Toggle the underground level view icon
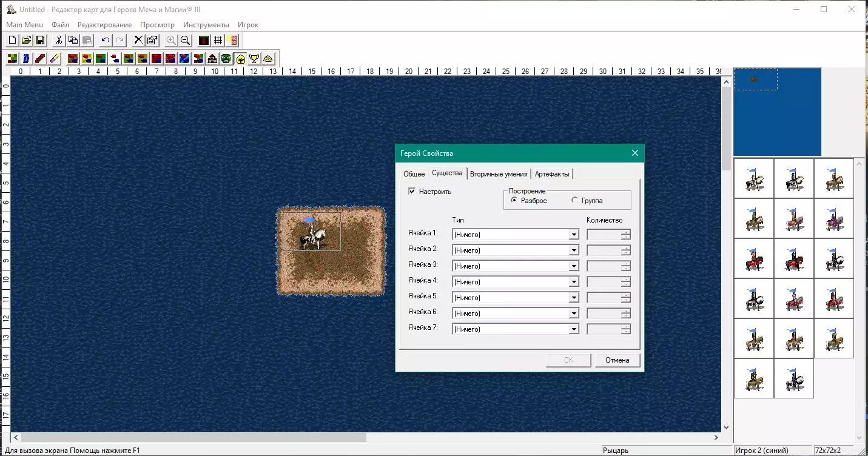Screen dimensions: 868x456 pos(204,41)
